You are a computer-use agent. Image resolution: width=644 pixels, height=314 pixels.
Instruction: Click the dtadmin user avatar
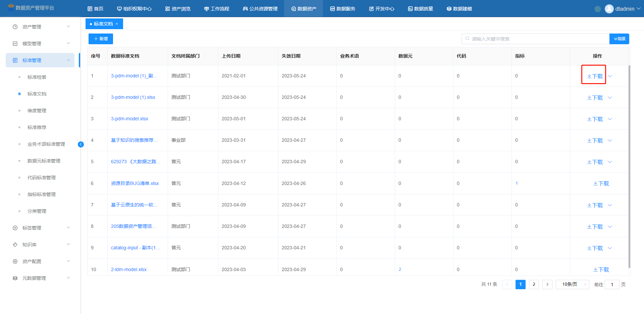(x=609, y=9)
